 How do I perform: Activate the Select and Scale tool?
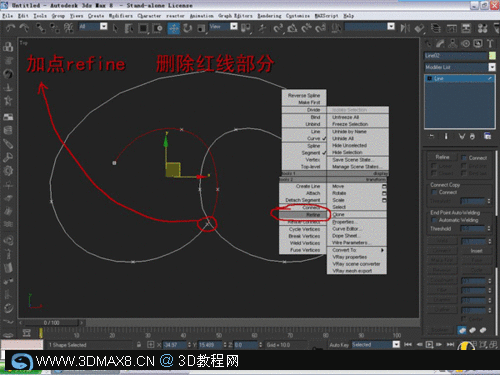(x=201, y=28)
